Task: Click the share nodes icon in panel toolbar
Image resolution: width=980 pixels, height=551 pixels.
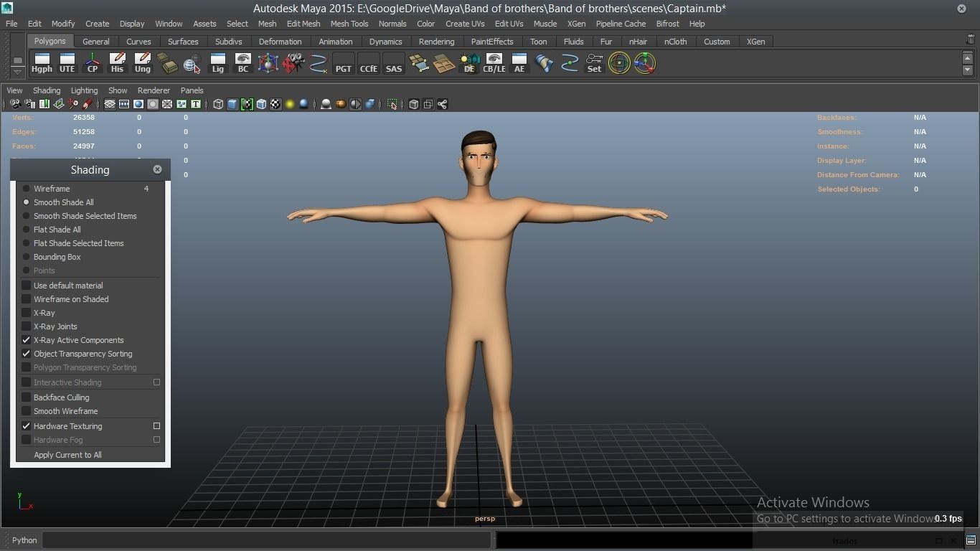Action: (443, 104)
